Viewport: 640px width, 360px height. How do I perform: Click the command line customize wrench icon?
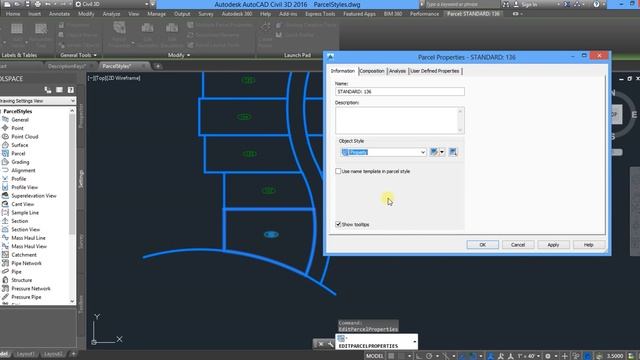[331, 344]
